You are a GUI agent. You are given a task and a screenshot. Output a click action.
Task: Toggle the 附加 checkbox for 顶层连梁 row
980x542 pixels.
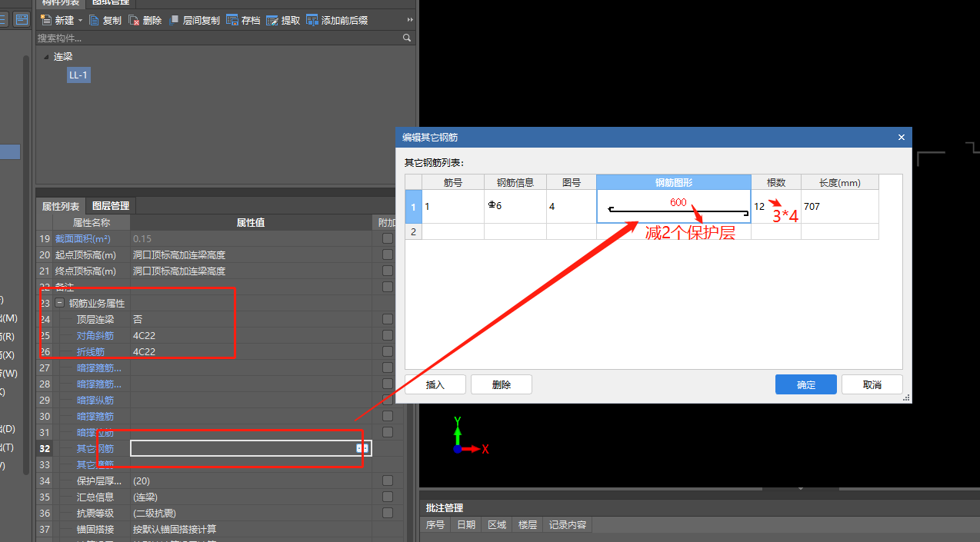pos(388,319)
